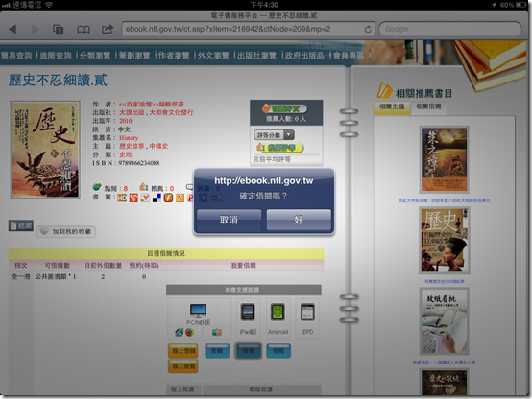The width and height of the screenshot is (532, 399).
Task: Open the 會員專區 menu item
Action: pos(349,55)
